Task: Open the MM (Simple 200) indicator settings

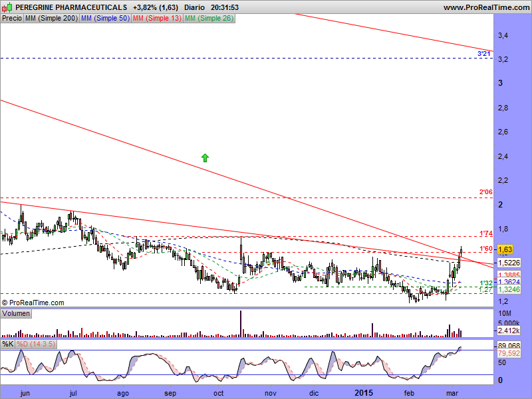Action: point(51,19)
